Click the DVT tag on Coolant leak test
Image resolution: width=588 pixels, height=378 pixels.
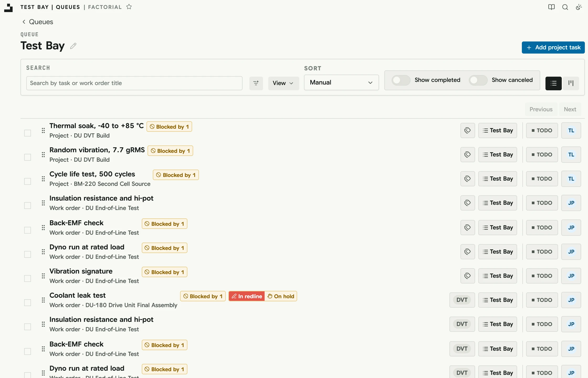[462, 300]
